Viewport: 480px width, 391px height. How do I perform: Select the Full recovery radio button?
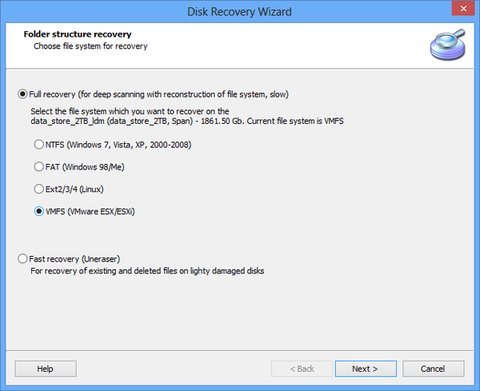tap(22, 94)
